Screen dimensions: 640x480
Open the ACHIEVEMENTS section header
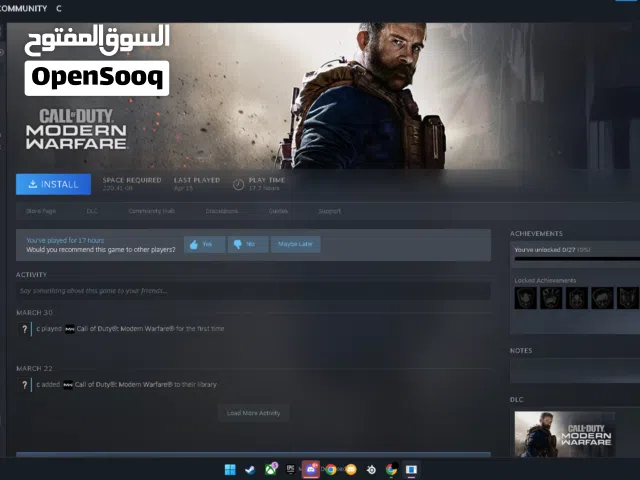[x=536, y=233]
